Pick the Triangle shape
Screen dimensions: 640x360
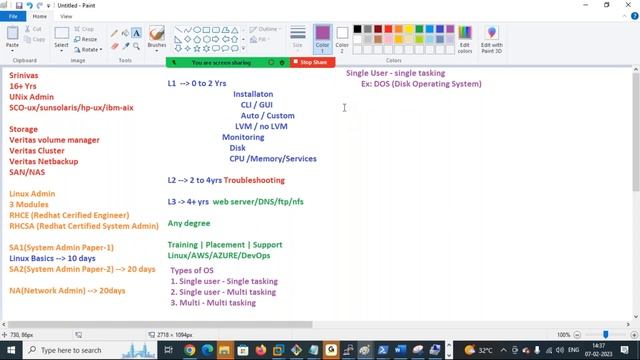[x=235, y=30]
